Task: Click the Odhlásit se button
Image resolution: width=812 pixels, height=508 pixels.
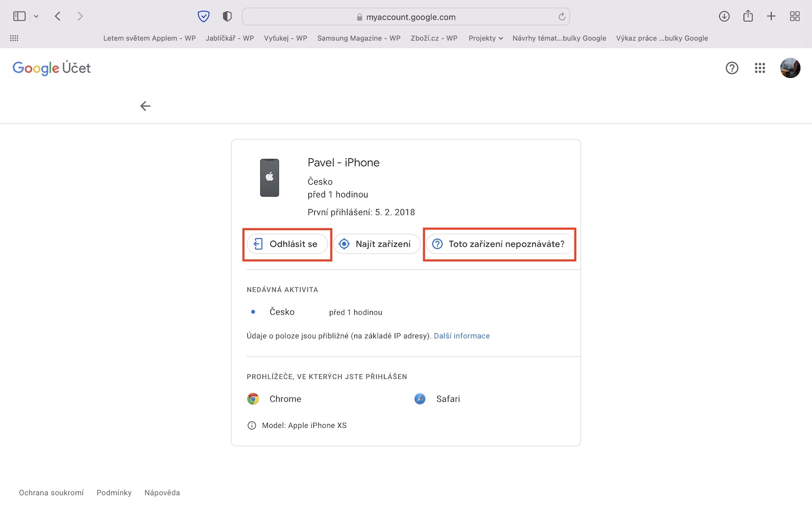Action: tap(287, 244)
